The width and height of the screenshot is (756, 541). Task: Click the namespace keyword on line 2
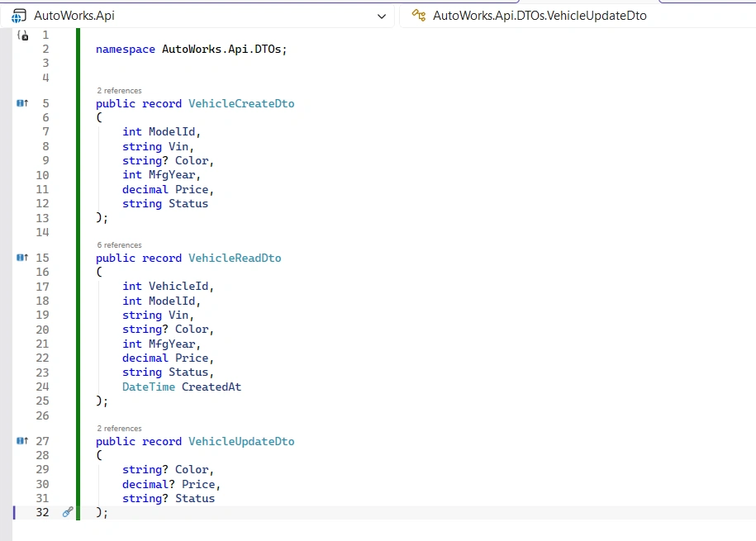coord(126,50)
